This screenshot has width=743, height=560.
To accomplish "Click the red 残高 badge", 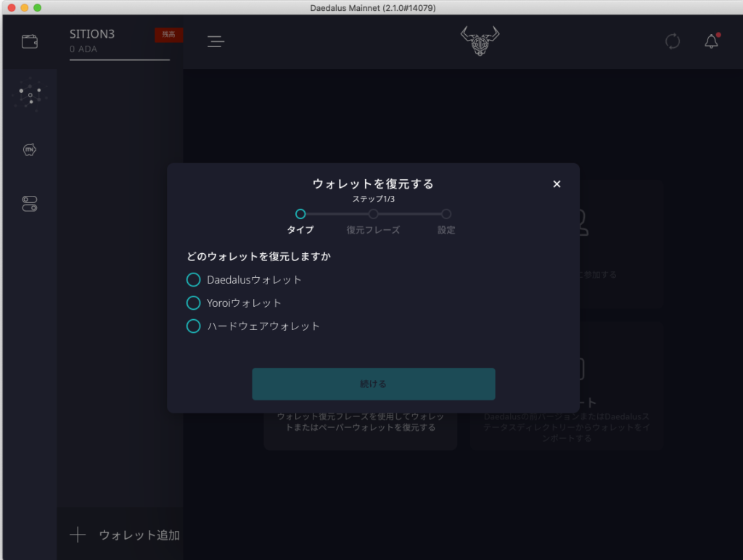I will [168, 35].
